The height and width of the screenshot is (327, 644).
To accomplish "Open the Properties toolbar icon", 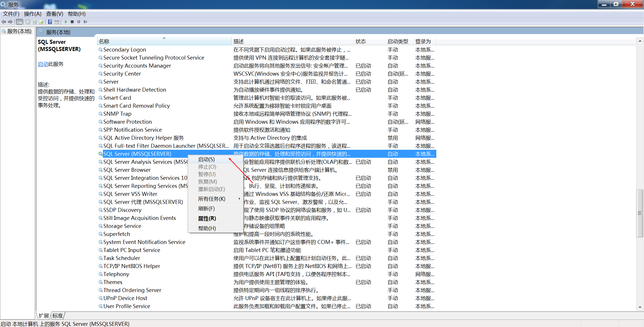I will pyautogui.click(x=28, y=22).
